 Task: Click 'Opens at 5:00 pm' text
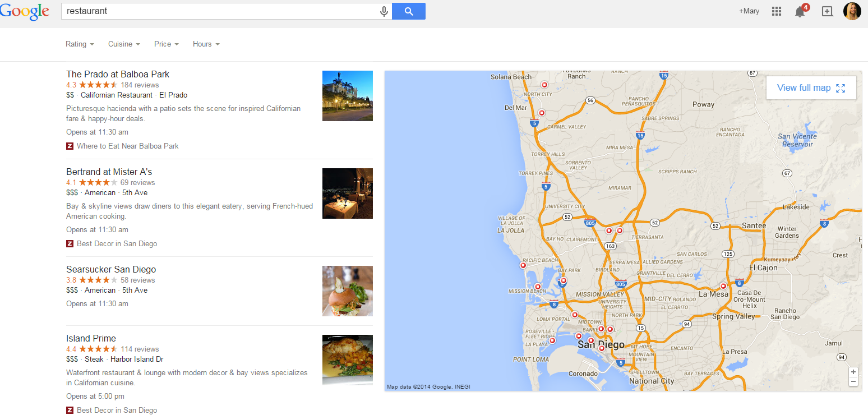pyautogui.click(x=95, y=396)
